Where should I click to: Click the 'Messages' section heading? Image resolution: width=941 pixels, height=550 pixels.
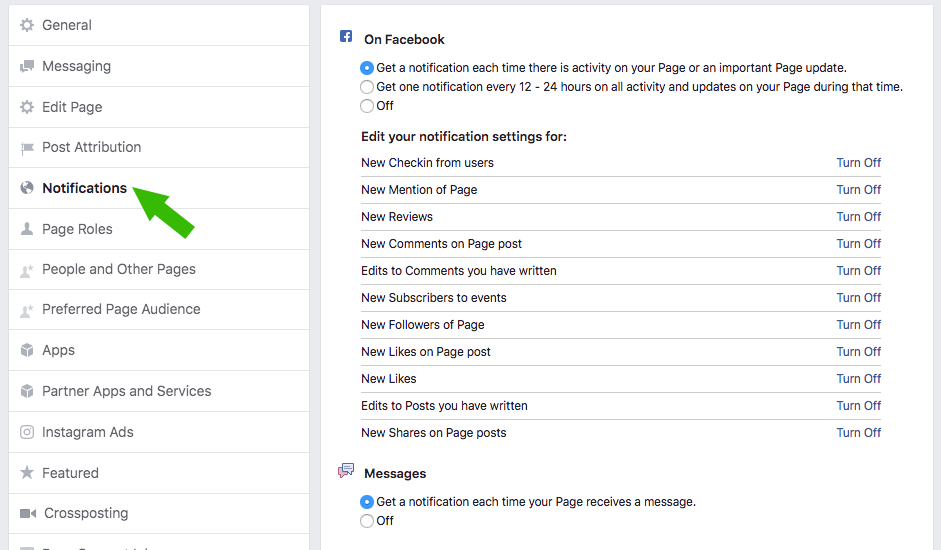[x=395, y=474]
